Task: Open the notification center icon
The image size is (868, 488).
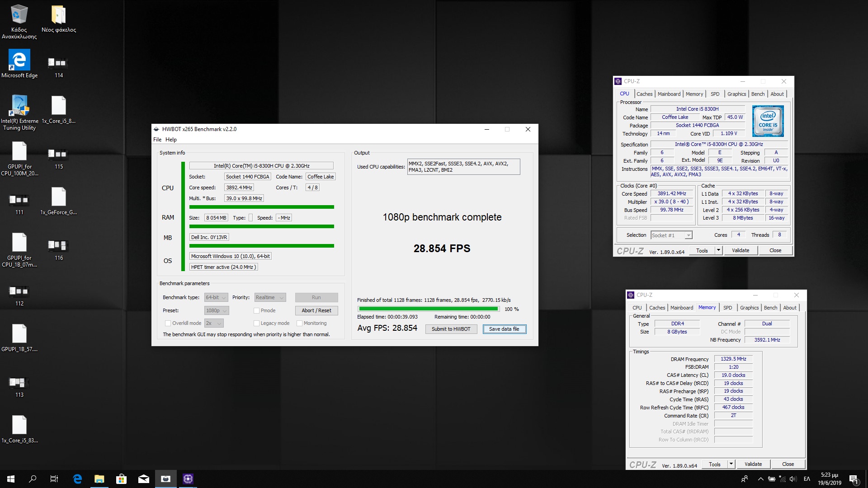Action: (854, 479)
